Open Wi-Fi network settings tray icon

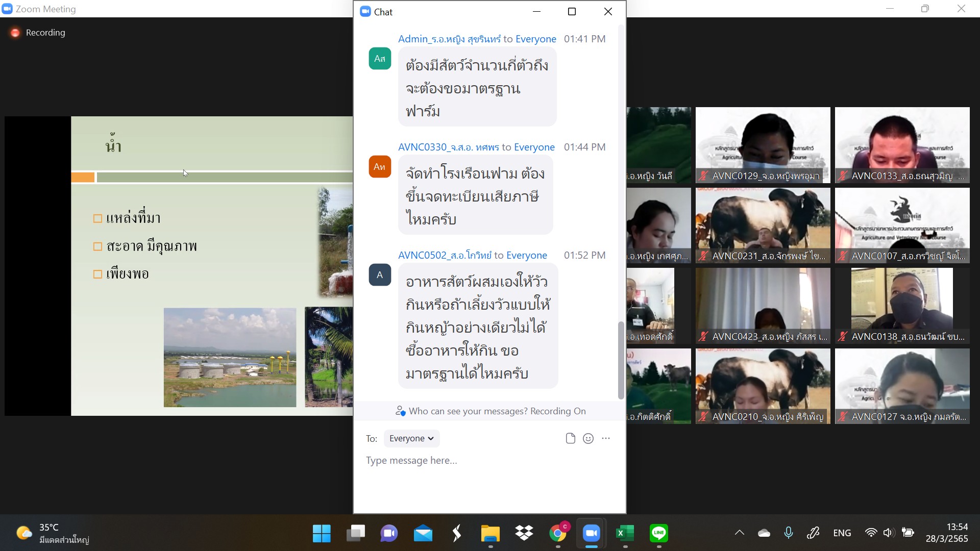871,533
